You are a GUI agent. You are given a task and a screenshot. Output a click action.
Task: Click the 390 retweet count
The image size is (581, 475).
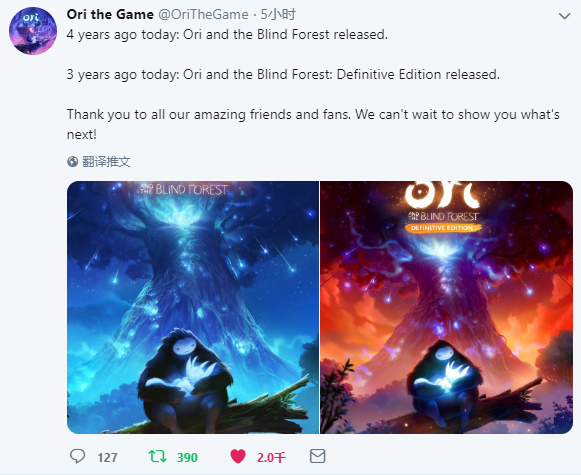[187, 458]
